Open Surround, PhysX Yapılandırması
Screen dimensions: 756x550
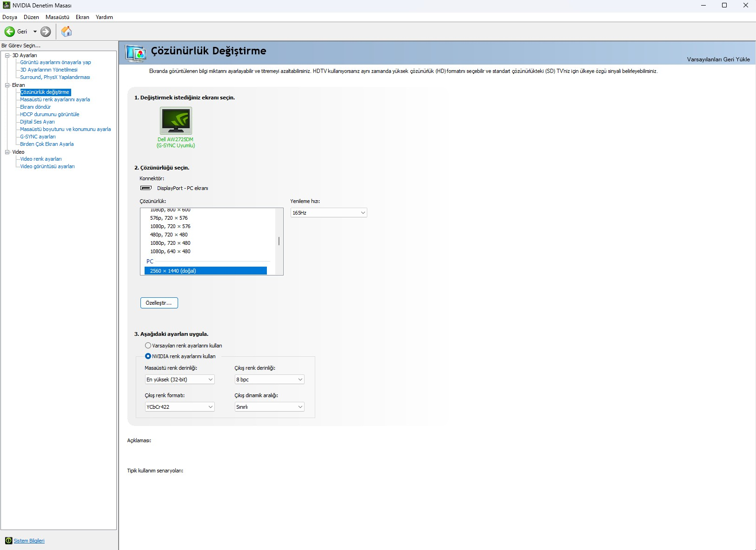(x=55, y=77)
